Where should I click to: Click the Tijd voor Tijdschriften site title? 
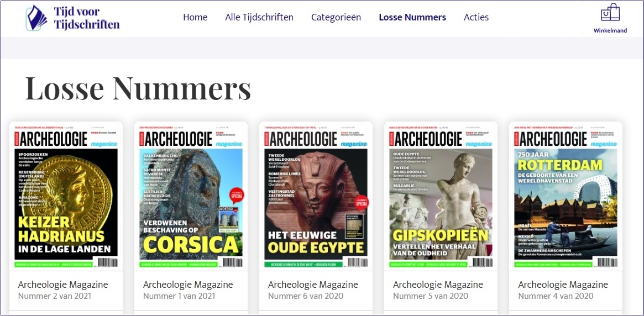(87, 18)
